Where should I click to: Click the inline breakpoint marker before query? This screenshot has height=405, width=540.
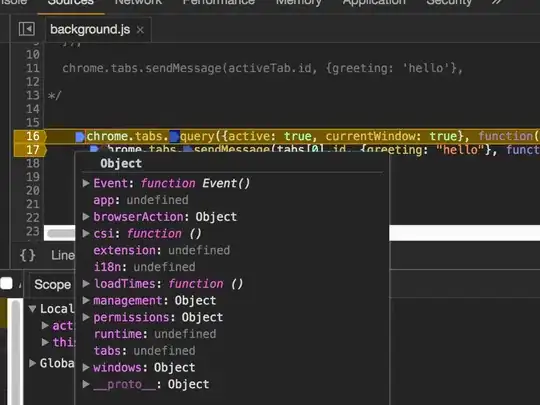click(175, 137)
